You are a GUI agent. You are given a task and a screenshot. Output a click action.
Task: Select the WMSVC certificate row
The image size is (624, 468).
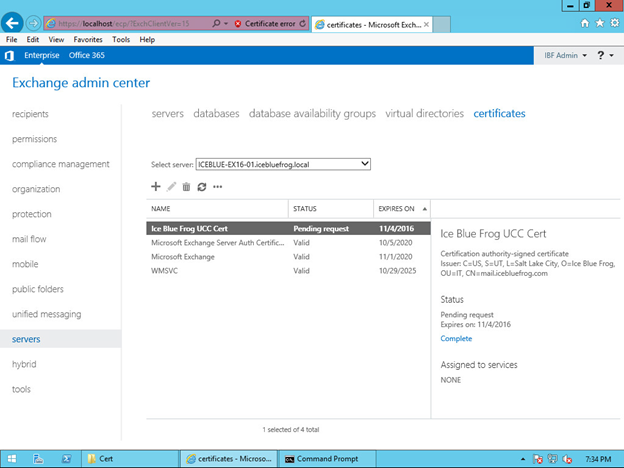pyautogui.click(x=289, y=271)
